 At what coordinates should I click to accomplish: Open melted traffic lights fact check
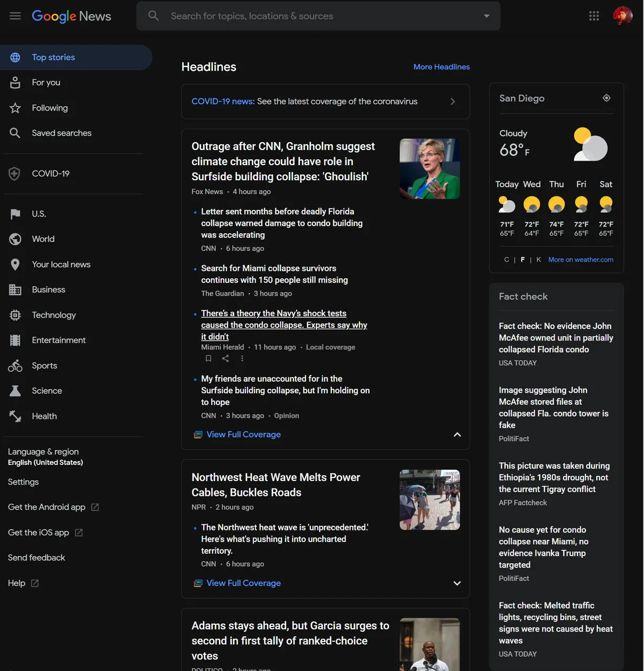coord(556,623)
